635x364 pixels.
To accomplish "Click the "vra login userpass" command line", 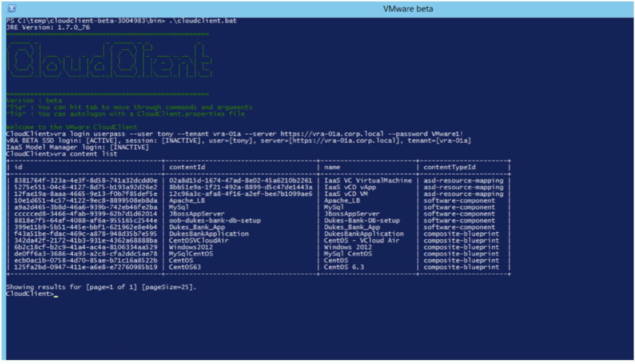I will point(234,134).
